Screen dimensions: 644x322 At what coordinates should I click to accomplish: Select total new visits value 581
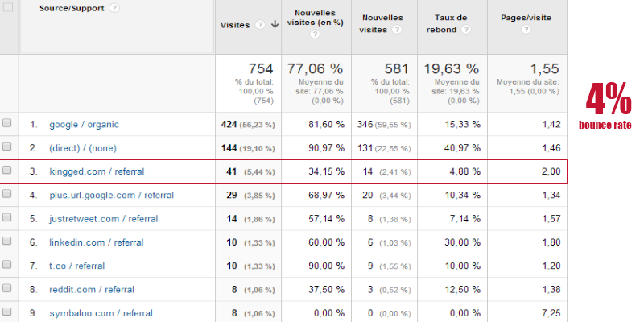pyautogui.click(x=397, y=68)
